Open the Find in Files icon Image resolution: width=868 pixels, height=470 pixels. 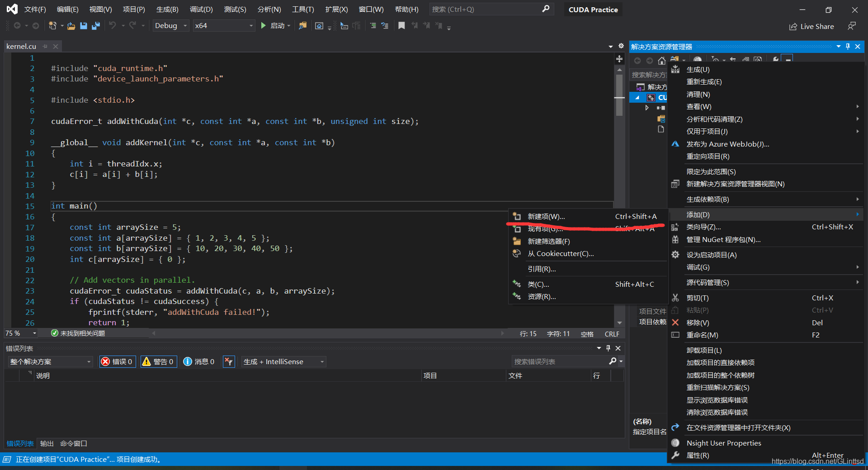[x=302, y=26]
